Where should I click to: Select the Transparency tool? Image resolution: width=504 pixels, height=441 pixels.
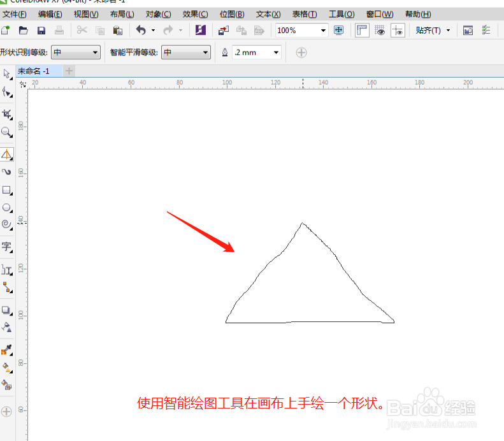click(x=7, y=327)
